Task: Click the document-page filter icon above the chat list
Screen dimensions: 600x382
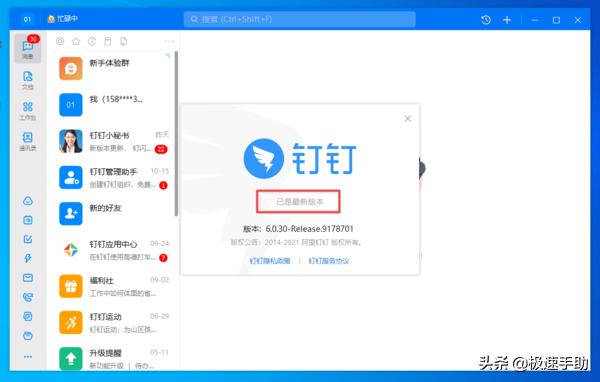Action: point(124,41)
